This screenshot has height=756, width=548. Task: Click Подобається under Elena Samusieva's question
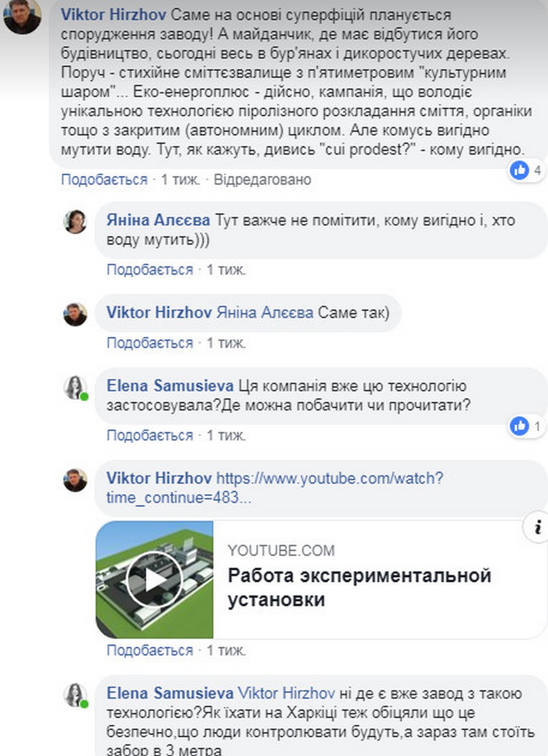click(150, 435)
